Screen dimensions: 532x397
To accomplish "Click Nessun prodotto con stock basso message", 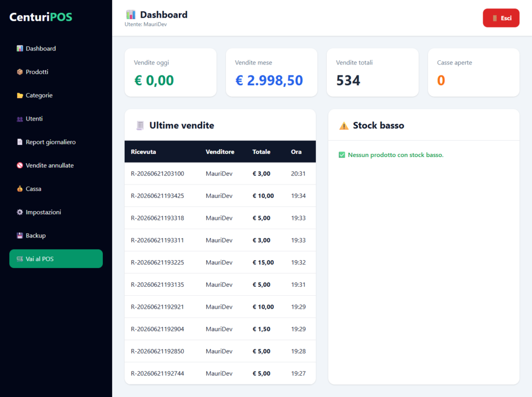I will pos(395,155).
